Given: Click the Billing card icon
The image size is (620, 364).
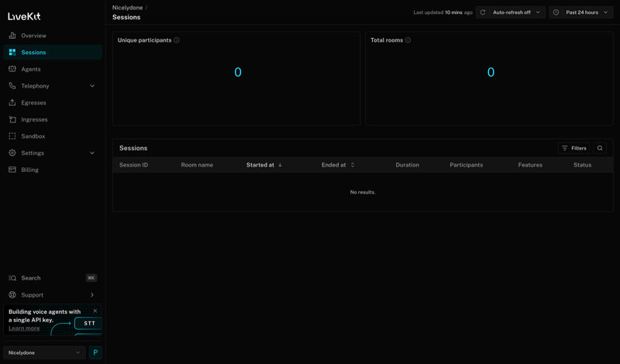Looking at the screenshot, I should [12, 170].
